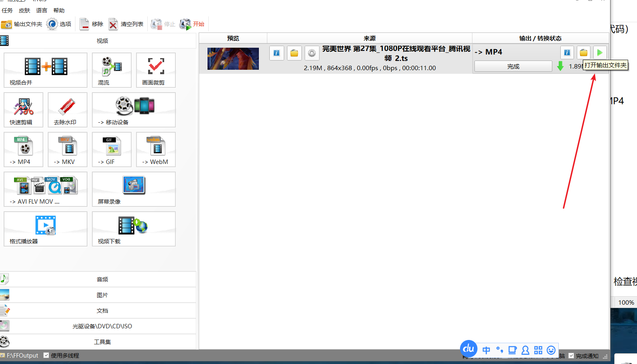Click the 清空列表 clear list button
Viewport: 637px width, 364px height.
[126, 24]
